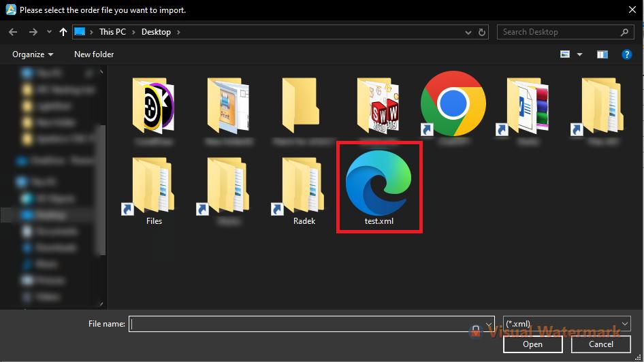Click the Back navigation arrow
Image resolution: width=644 pixels, height=362 pixels.
coord(13,32)
